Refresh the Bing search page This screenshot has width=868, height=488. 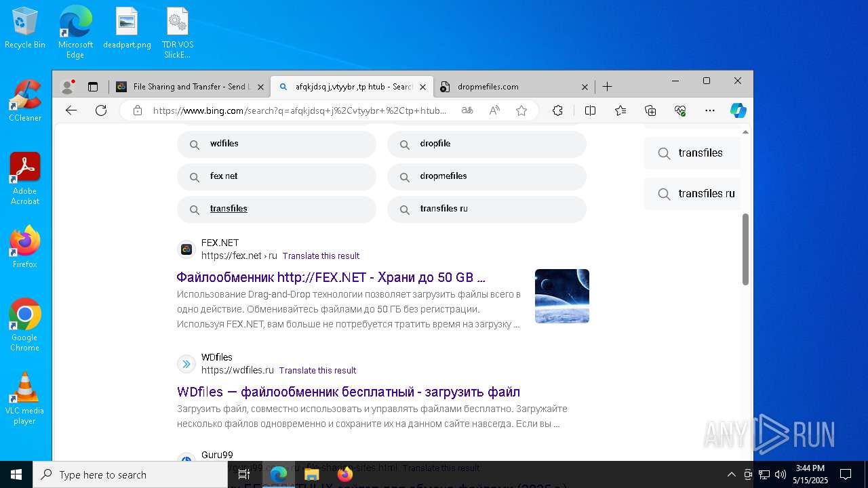(x=101, y=110)
